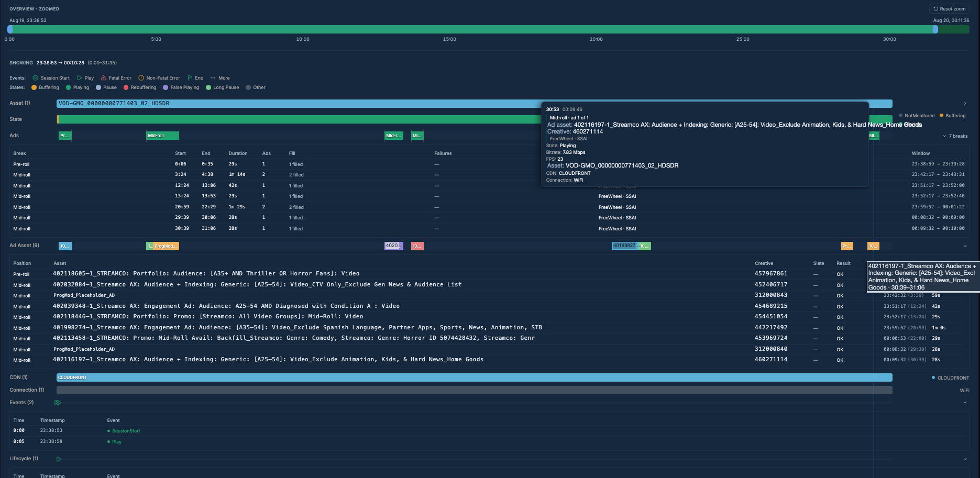Click the purple 4020 ad asset block

[394, 246]
